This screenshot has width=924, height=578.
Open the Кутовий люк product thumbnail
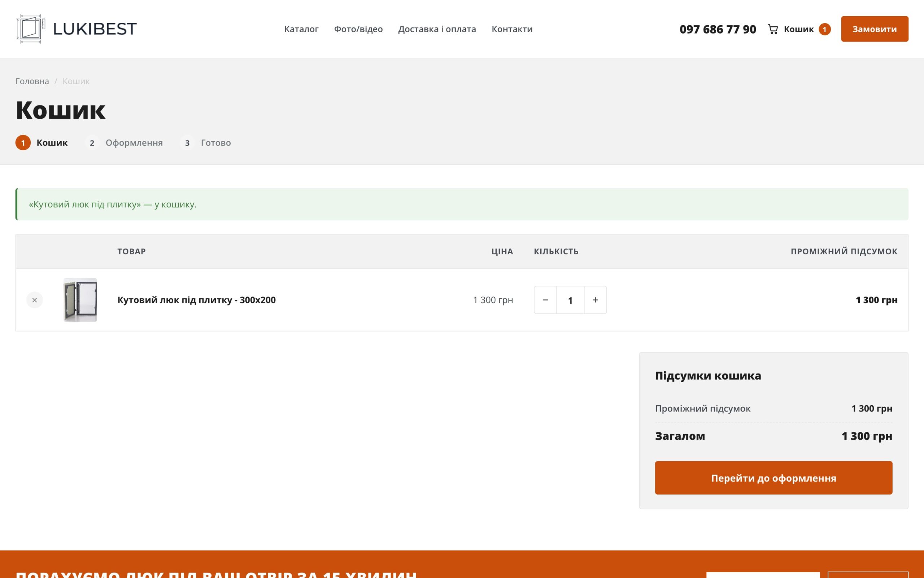(80, 300)
